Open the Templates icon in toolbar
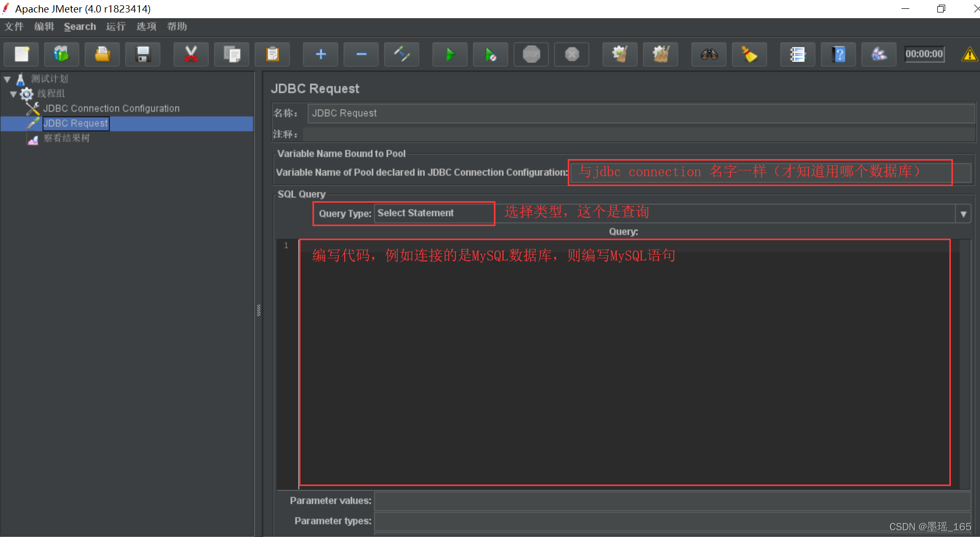 61,54
